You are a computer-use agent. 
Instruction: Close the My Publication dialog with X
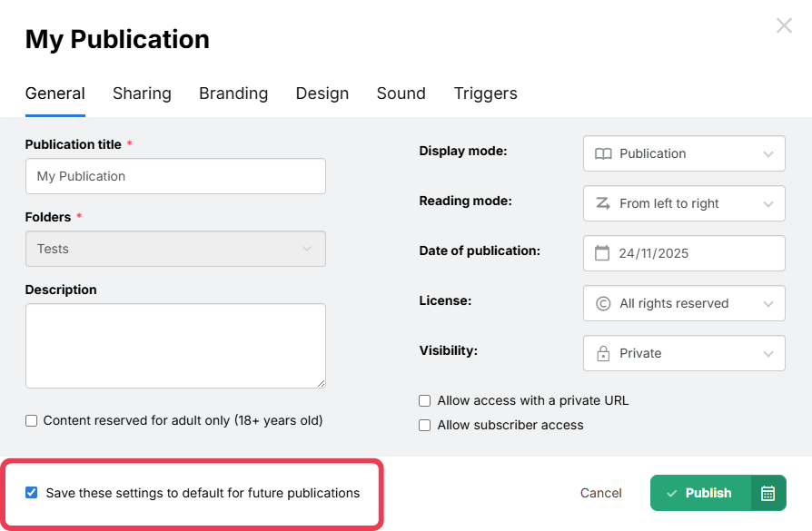pos(784,25)
